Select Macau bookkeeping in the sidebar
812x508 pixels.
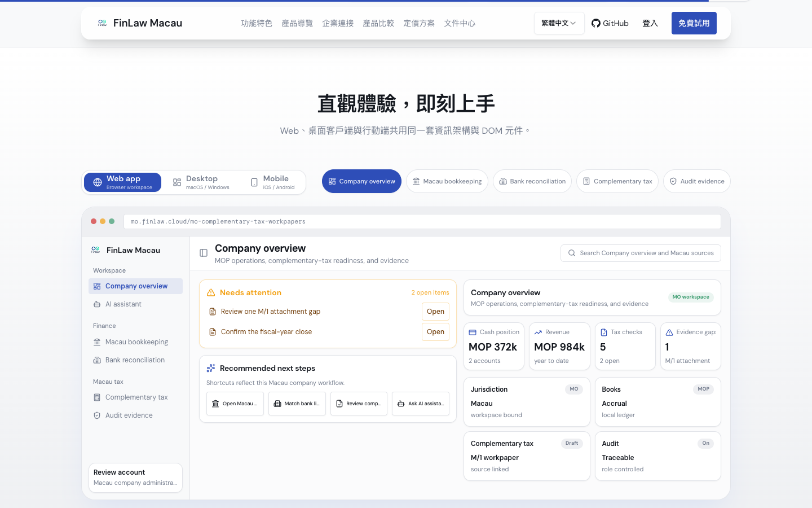[135, 342]
